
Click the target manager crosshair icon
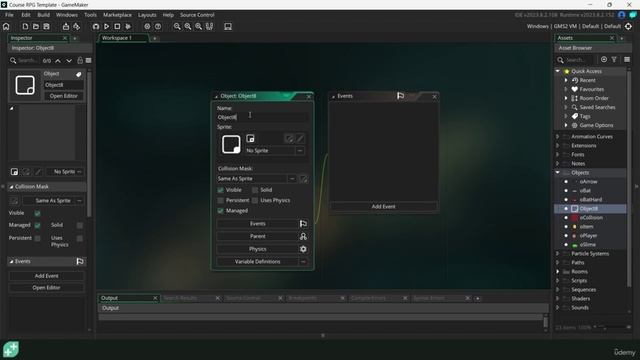(628, 27)
